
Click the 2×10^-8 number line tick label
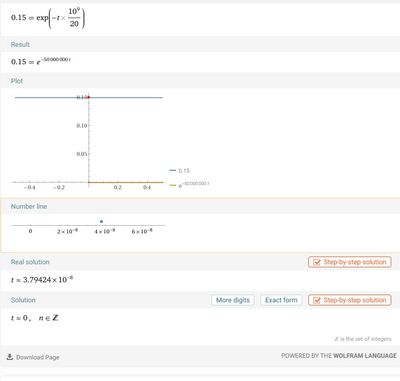(67, 231)
